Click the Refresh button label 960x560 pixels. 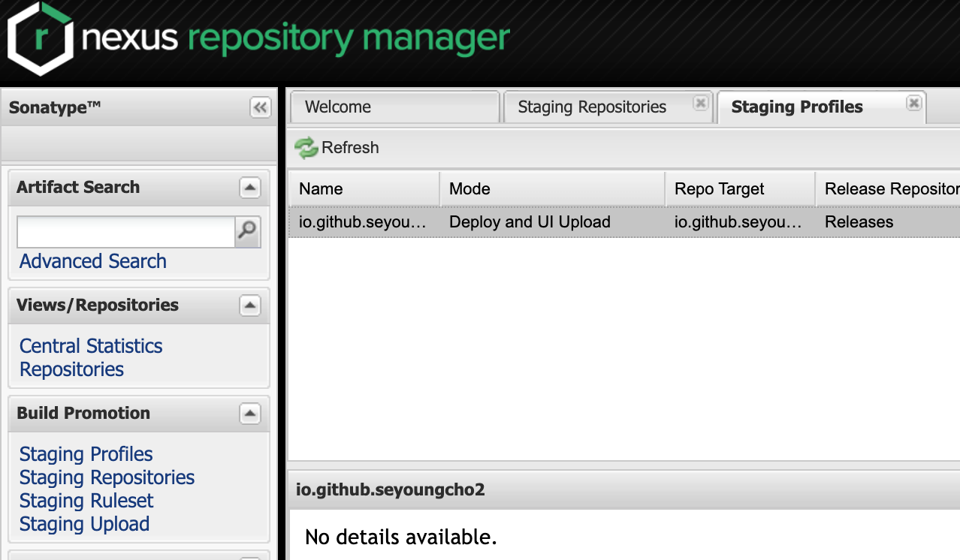(350, 148)
